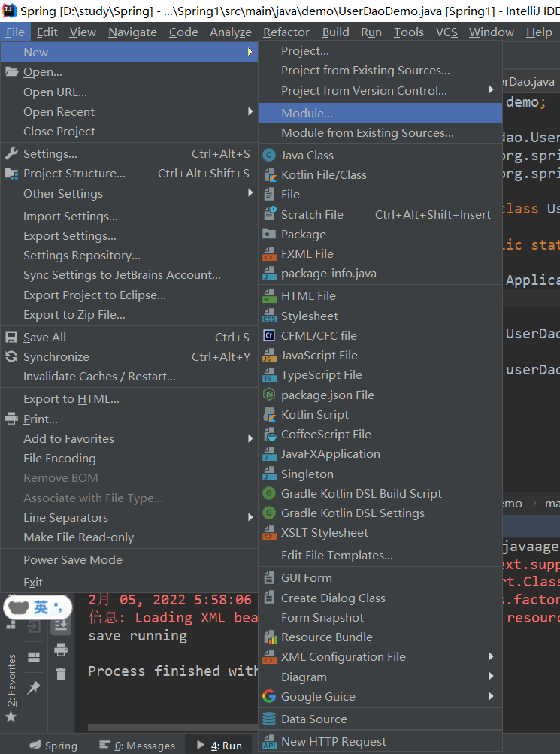Image resolution: width=560 pixels, height=754 pixels.
Task: Click the GUI Form icon
Action: point(269,578)
